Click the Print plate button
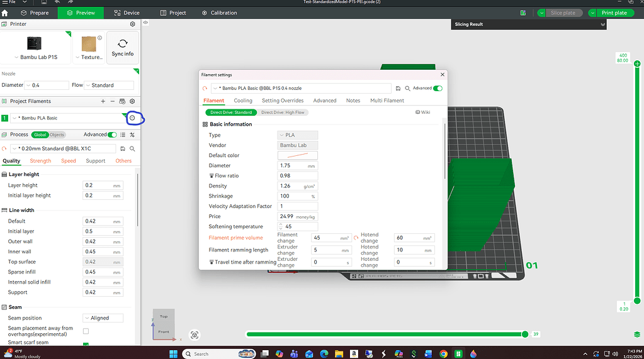644x359 pixels. (614, 13)
